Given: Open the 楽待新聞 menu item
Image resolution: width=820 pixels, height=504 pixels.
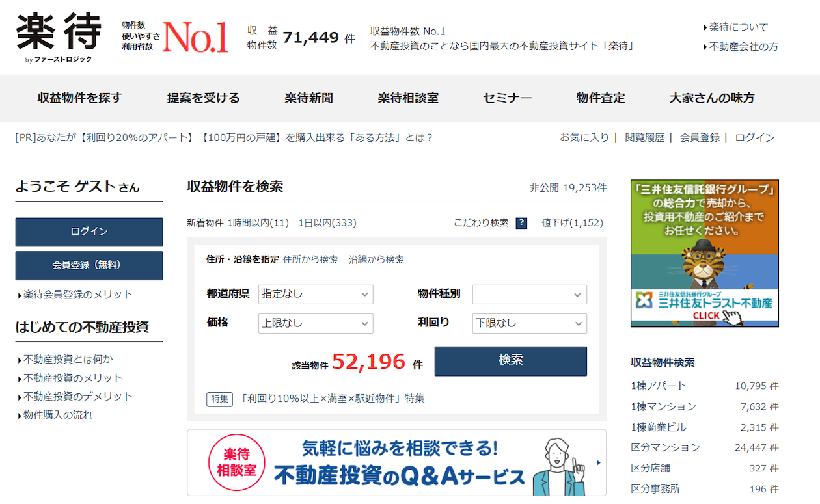Looking at the screenshot, I should [308, 98].
